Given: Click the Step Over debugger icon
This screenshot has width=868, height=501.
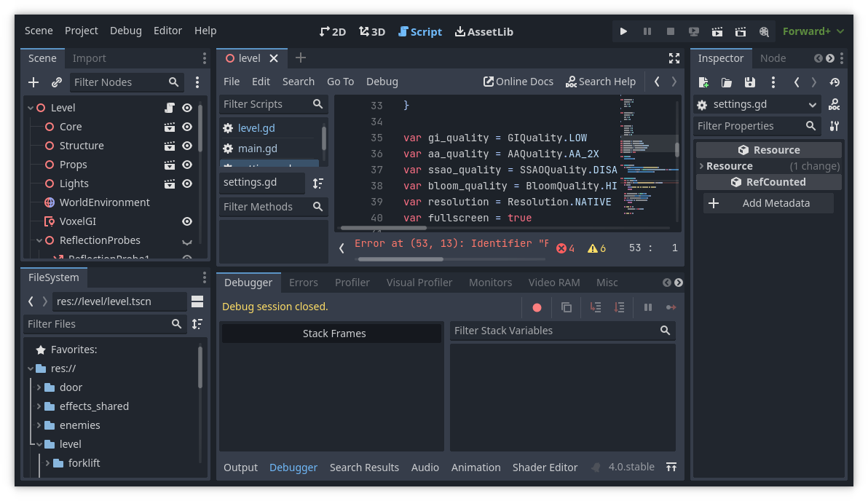Looking at the screenshot, I should point(619,307).
